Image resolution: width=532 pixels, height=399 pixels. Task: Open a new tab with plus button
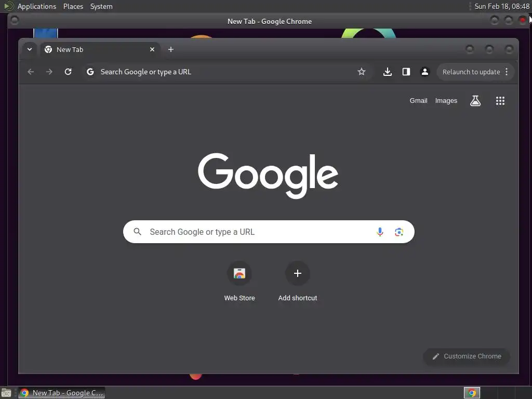[x=170, y=49]
